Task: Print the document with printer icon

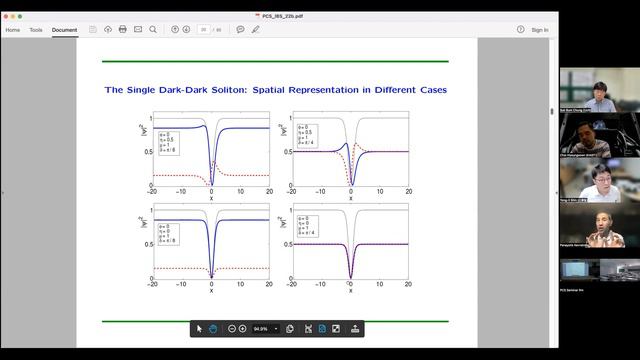Action: (x=122, y=29)
